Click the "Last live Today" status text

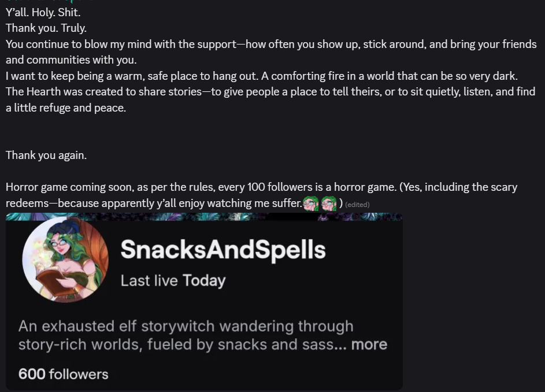coord(173,280)
